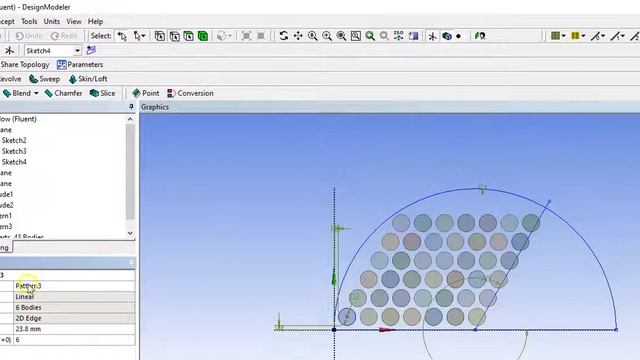
Task: Click the Redo button
Action: coord(64,36)
